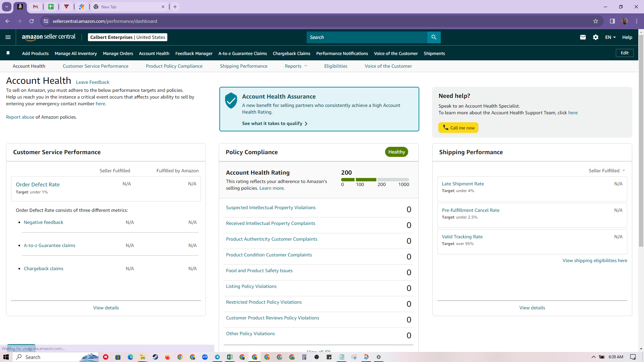Open the Report abuse link
The height and width of the screenshot is (362, 644).
coord(20,117)
